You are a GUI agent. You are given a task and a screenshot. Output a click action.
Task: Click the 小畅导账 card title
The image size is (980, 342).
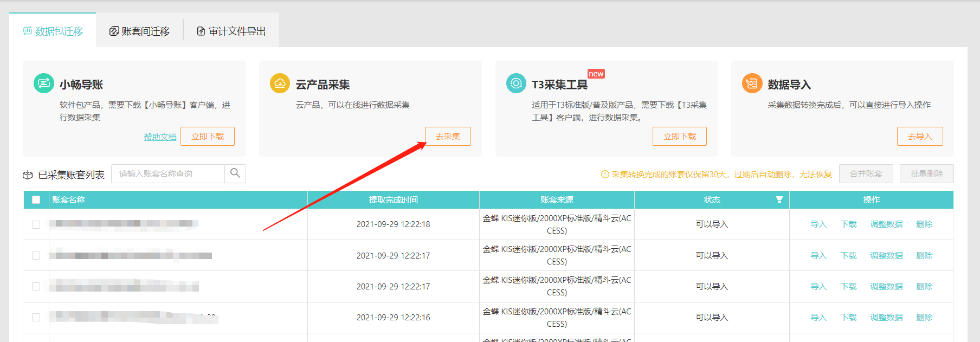click(81, 85)
